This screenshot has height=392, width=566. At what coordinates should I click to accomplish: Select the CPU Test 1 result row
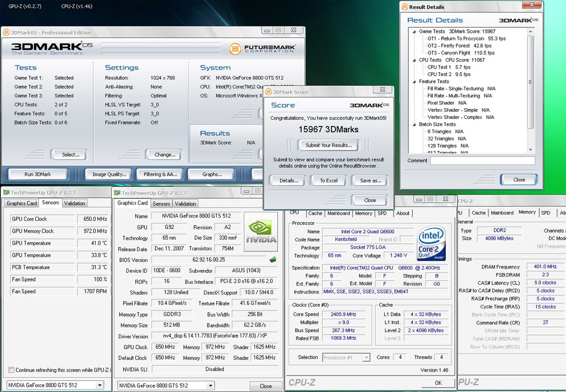[x=449, y=67]
